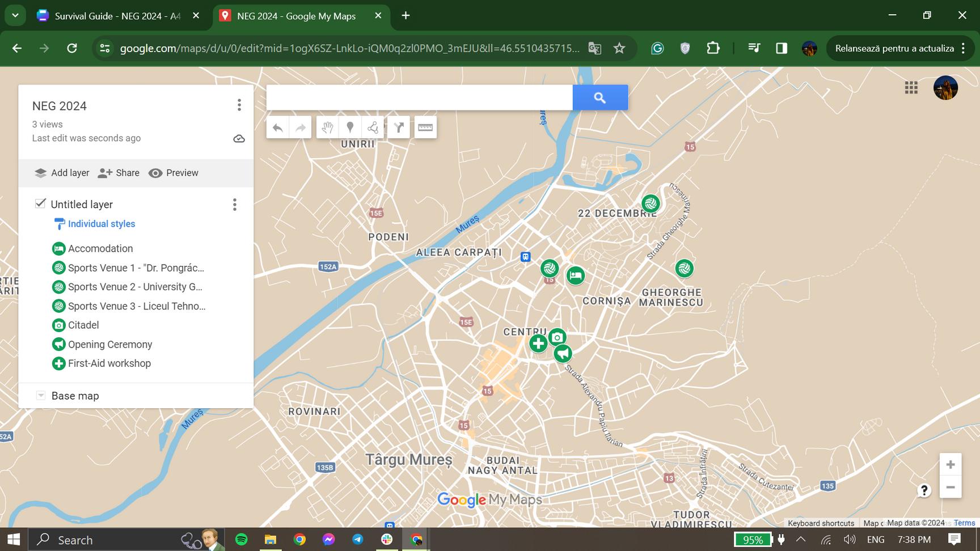Viewport: 980px width, 551px height.
Task: Click the Redo arrow in map toolbar
Action: pyautogui.click(x=301, y=128)
